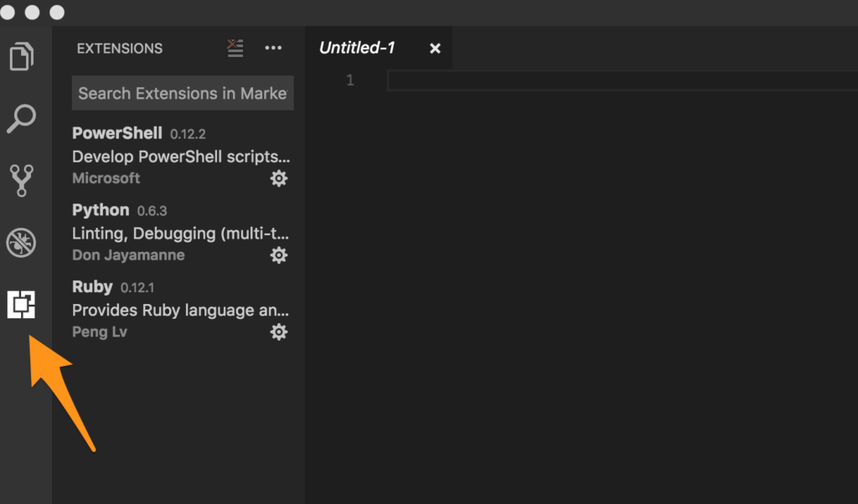
Task: Select the Python extension by Don Jayamanne
Action: click(x=168, y=233)
